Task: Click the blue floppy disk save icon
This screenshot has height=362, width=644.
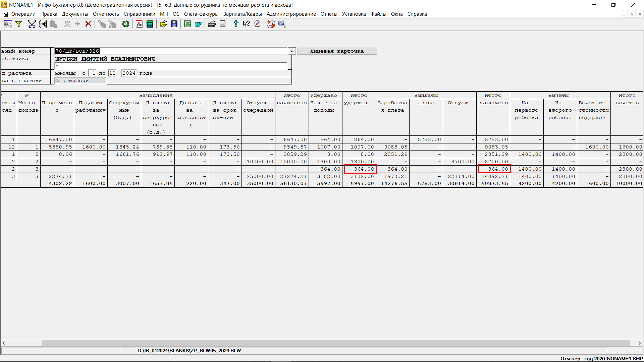Action: click(174, 24)
